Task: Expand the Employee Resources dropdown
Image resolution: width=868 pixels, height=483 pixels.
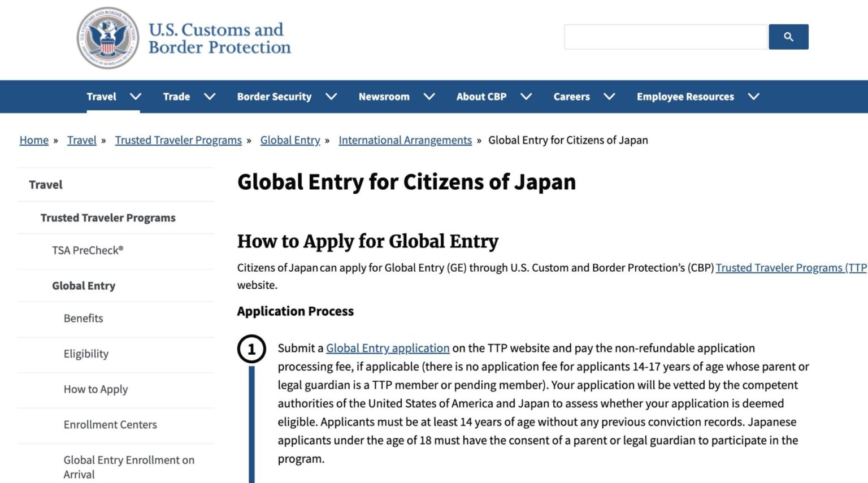Action: 754,97
